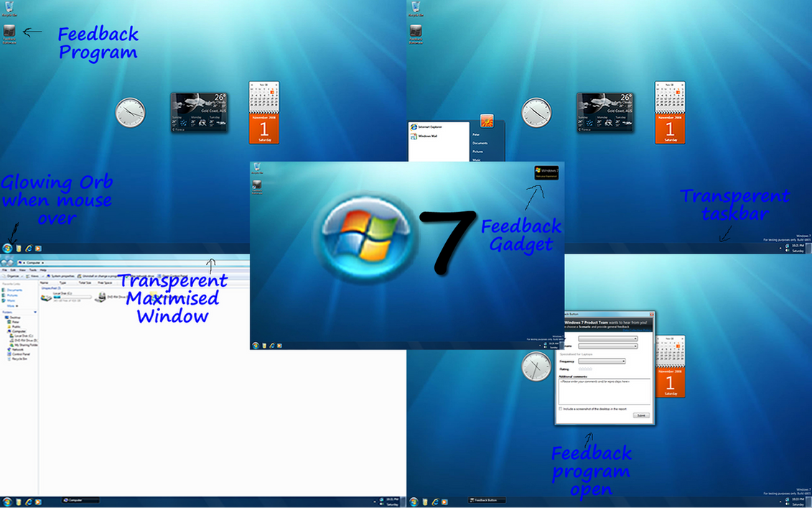Open Help menu in Computer window
The image size is (812, 508).
pyautogui.click(x=43, y=270)
